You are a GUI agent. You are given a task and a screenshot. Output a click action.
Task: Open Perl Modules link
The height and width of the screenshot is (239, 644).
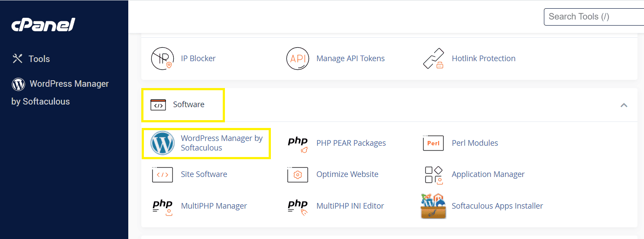[475, 143]
